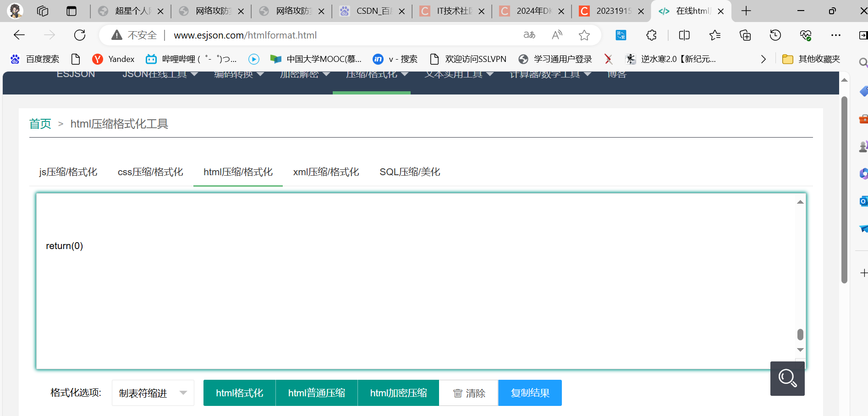
Task: Click the 清除 clear button
Action: (x=469, y=393)
